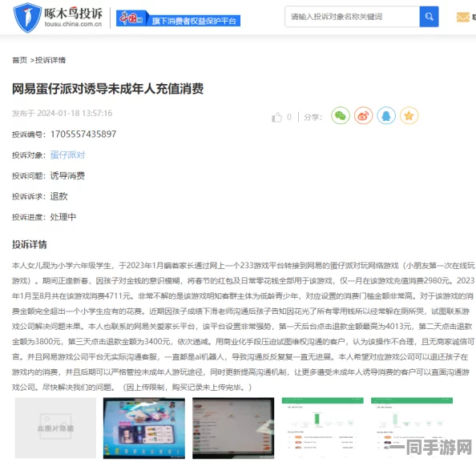Share via Weibo red icon
The width and height of the screenshot is (476, 462).
(x=363, y=115)
